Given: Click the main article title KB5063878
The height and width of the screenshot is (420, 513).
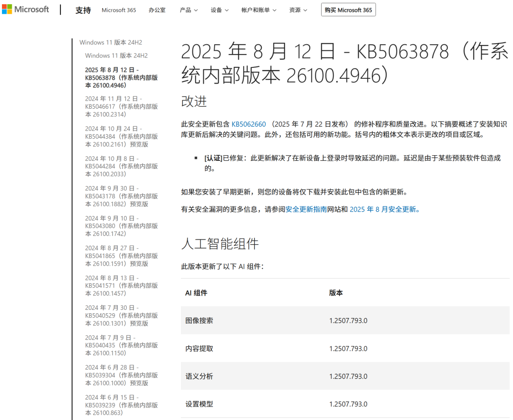Looking at the screenshot, I should pyautogui.click(x=345, y=63).
